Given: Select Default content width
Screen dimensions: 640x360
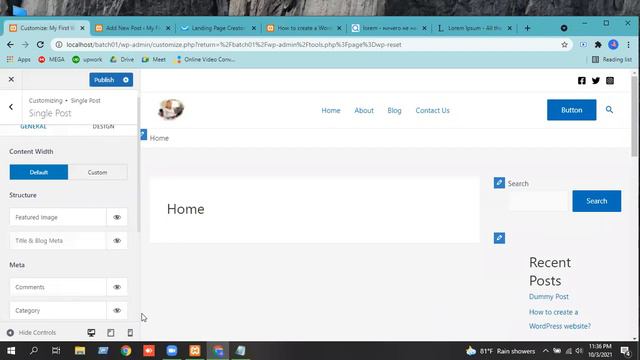Looking at the screenshot, I should (x=39, y=172).
